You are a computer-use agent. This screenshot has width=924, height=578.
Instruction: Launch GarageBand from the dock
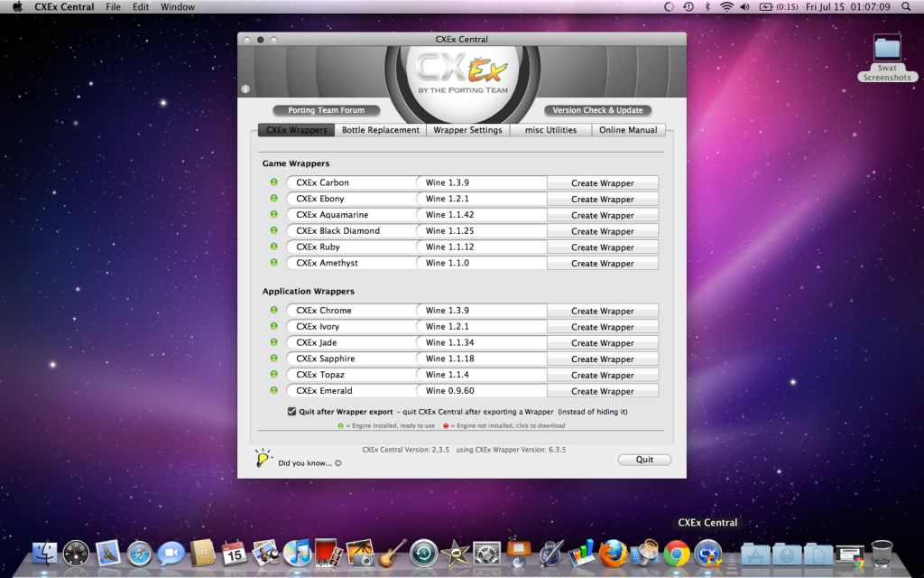pyautogui.click(x=393, y=554)
